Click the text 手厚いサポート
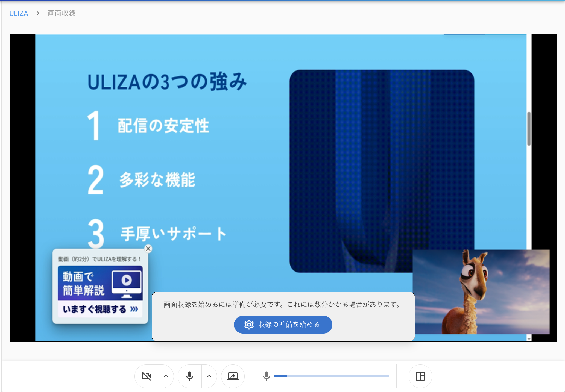The width and height of the screenshot is (565, 392). coord(174,234)
